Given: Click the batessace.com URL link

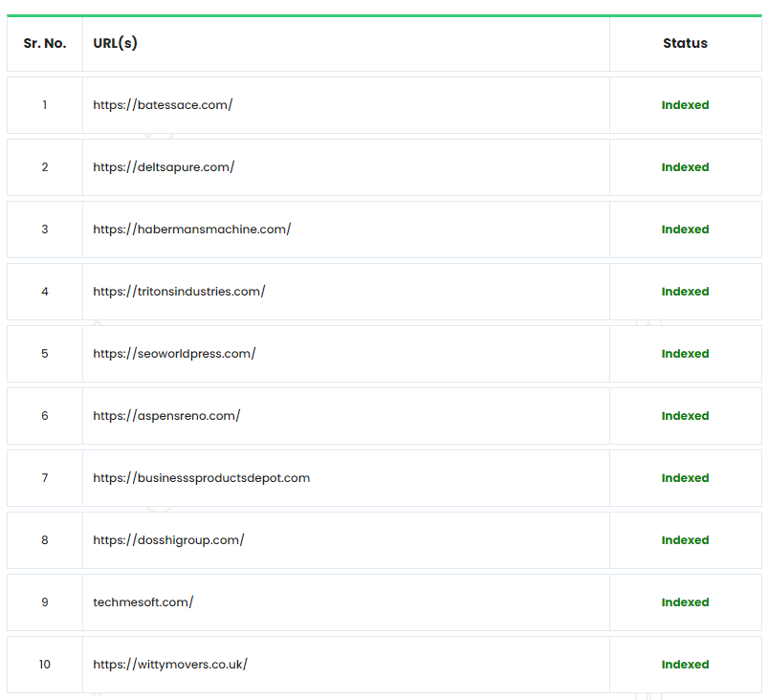Looking at the screenshot, I should (x=163, y=105).
